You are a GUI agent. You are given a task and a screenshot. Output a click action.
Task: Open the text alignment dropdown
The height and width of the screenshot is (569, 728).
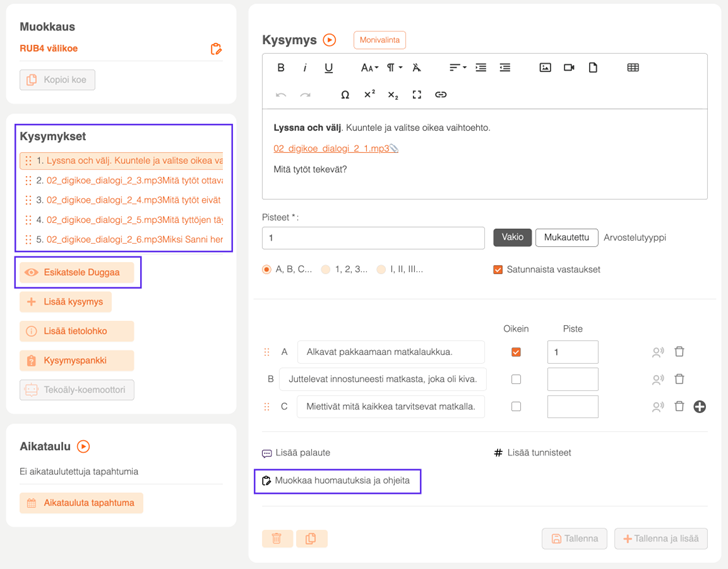click(457, 68)
